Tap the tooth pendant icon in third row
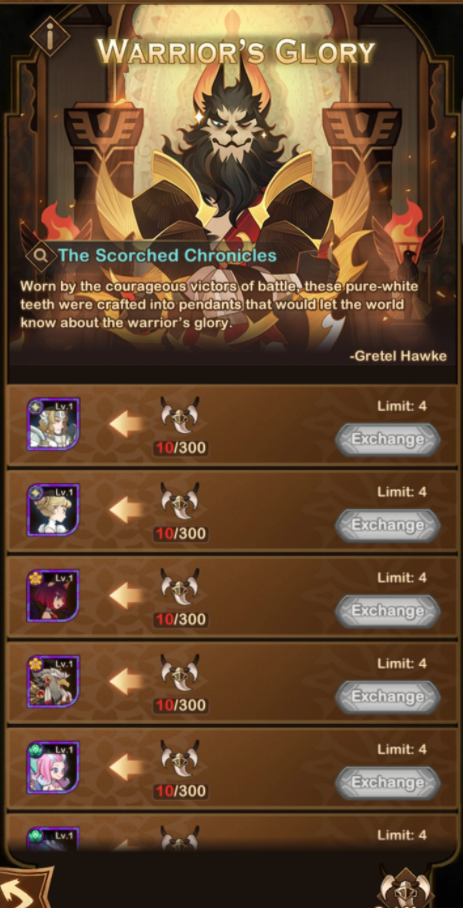 [x=180, y=587]
